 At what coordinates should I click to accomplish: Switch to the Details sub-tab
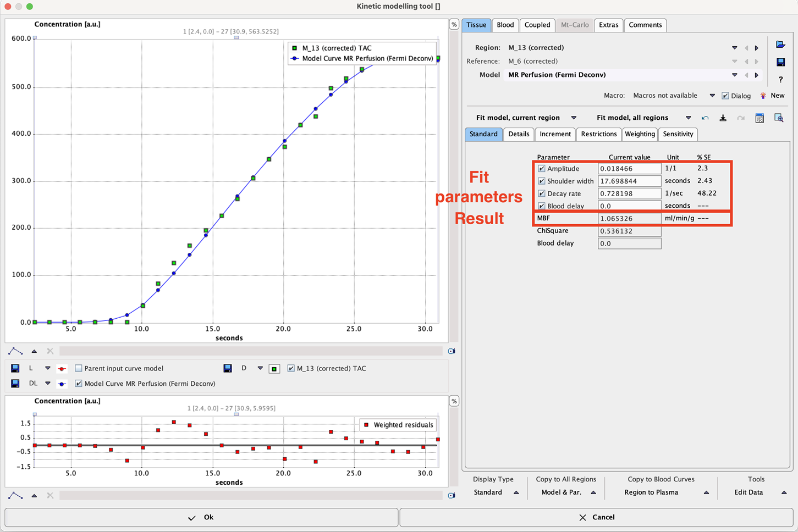(x=519, y=134)
